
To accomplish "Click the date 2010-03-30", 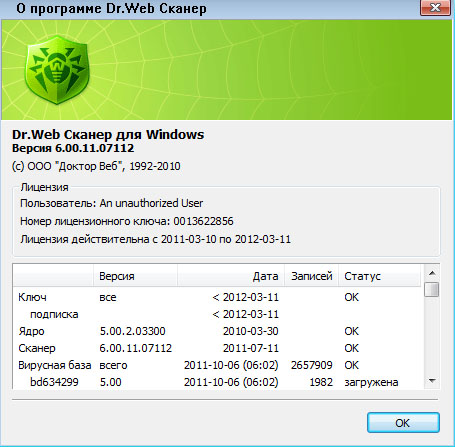I will [251, 331].
